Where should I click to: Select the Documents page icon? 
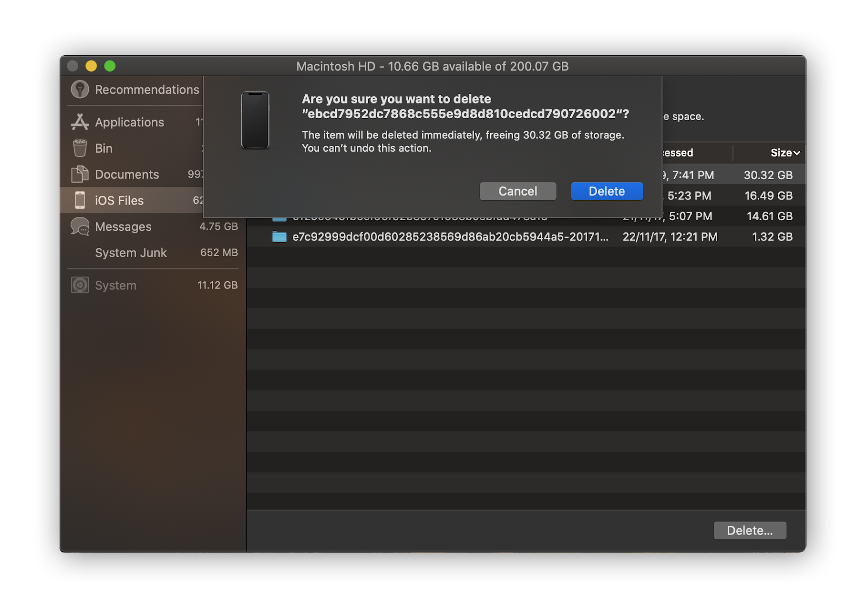(80, 174)
